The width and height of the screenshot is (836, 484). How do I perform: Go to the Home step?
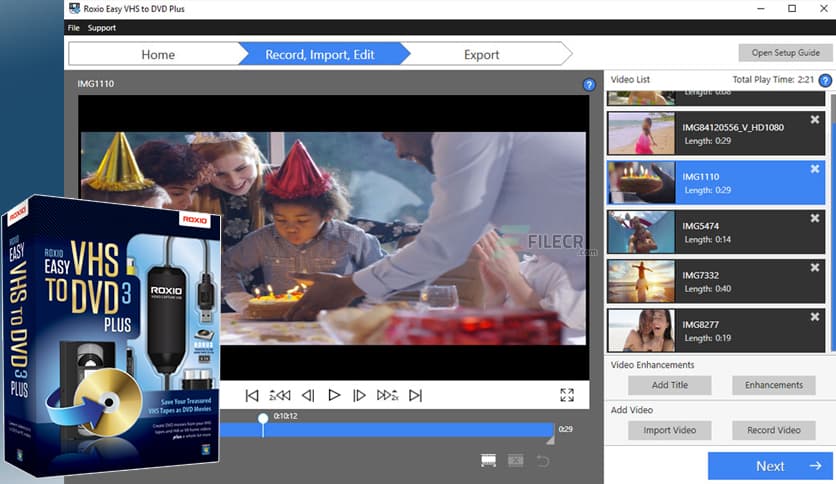click(x=158, y=54)
